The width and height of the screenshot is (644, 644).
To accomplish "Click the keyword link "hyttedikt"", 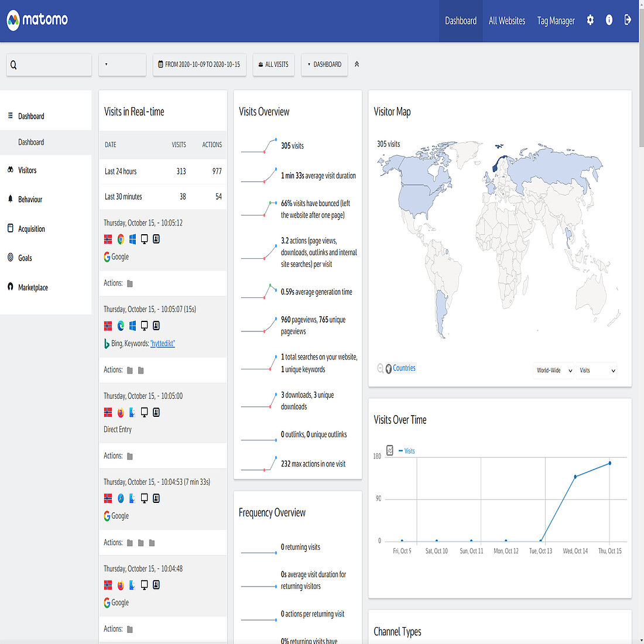I will click(x=162, y=343).
